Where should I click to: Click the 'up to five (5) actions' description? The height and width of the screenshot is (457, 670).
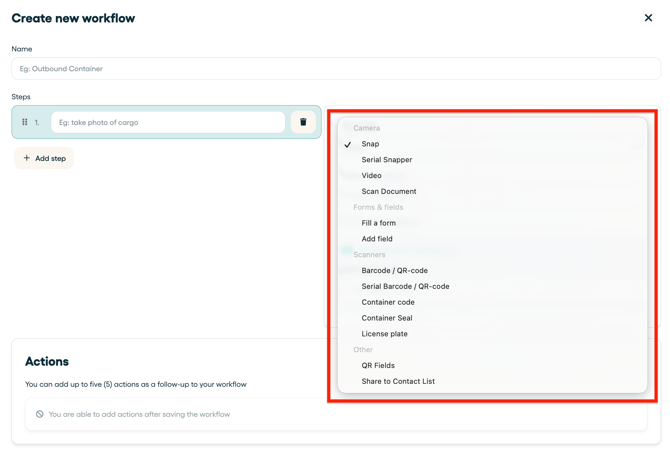point(135,384)
